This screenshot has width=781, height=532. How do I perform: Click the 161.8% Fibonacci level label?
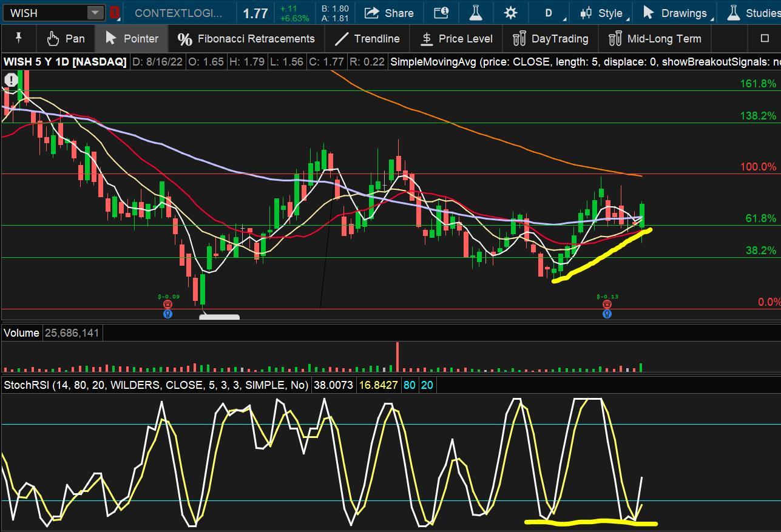coord(758,84)
